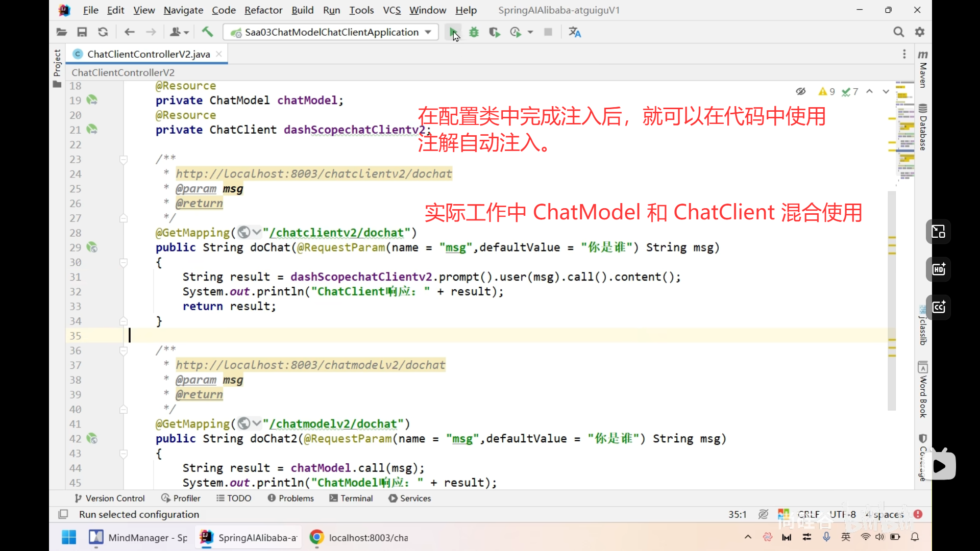The height and width of the screenshot is (551, 980).
Task: Open Search Everywhere magnifier icon
Action: coord(898,32)
